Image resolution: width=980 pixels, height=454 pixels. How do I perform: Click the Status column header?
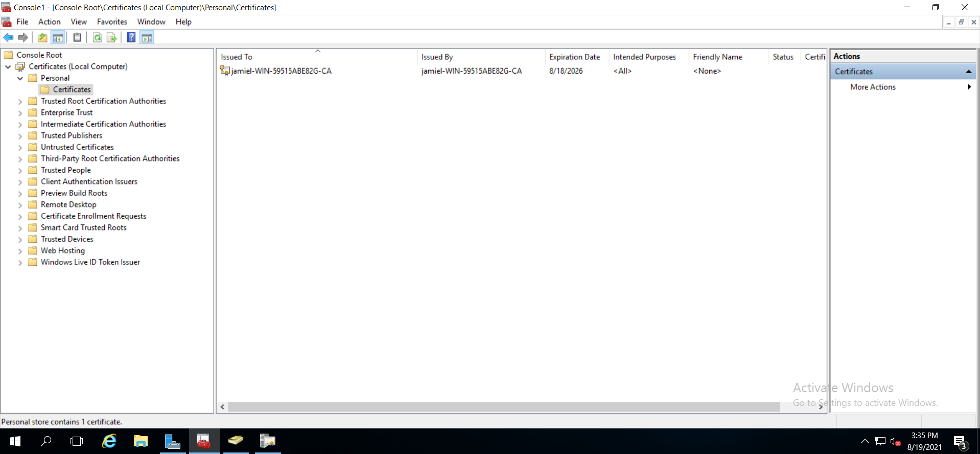pyautogui.click(x=784, y=57)
